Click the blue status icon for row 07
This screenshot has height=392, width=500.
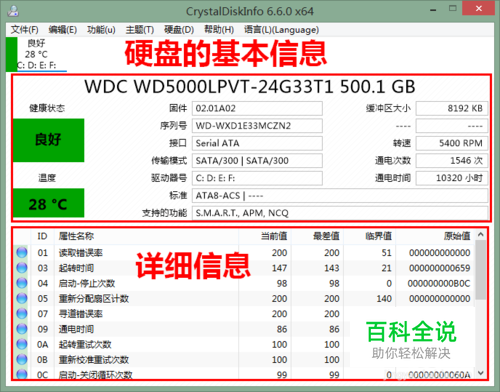[x=22, y=314]
